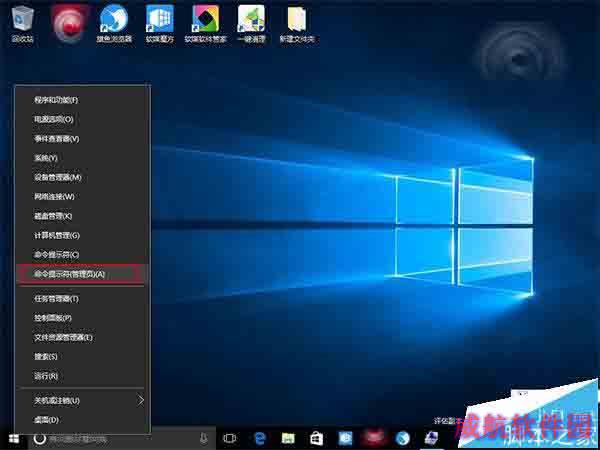Screen dimensions: 600x450
Task: Focus the Cortana search box in taskbar
Action: pyautogui.click(x=121, y=439)
